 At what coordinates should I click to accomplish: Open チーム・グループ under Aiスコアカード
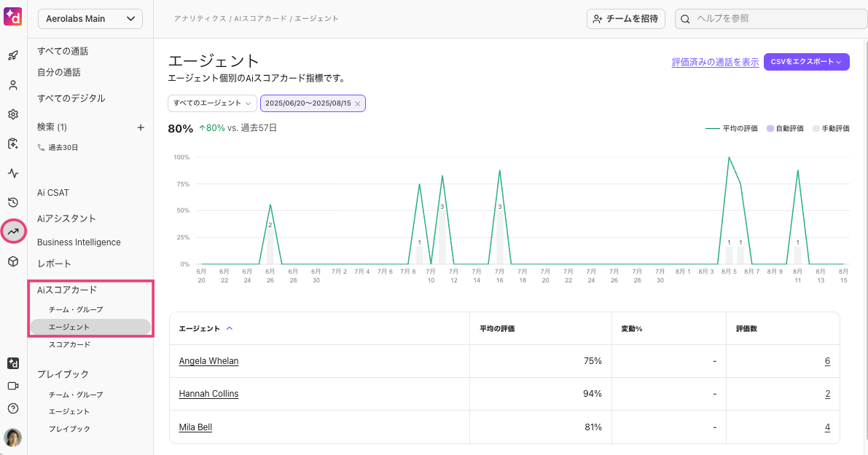pos(76,309)
